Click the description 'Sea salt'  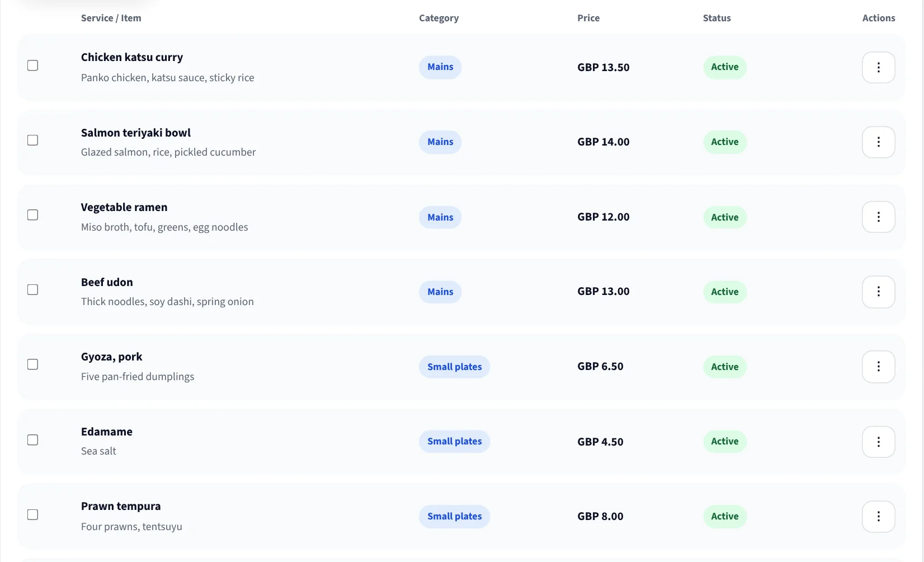tap(98, 451)
